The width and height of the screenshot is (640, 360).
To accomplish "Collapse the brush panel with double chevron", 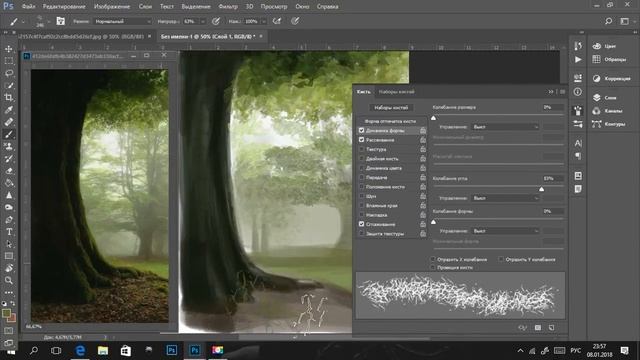I will pos(551,92).
